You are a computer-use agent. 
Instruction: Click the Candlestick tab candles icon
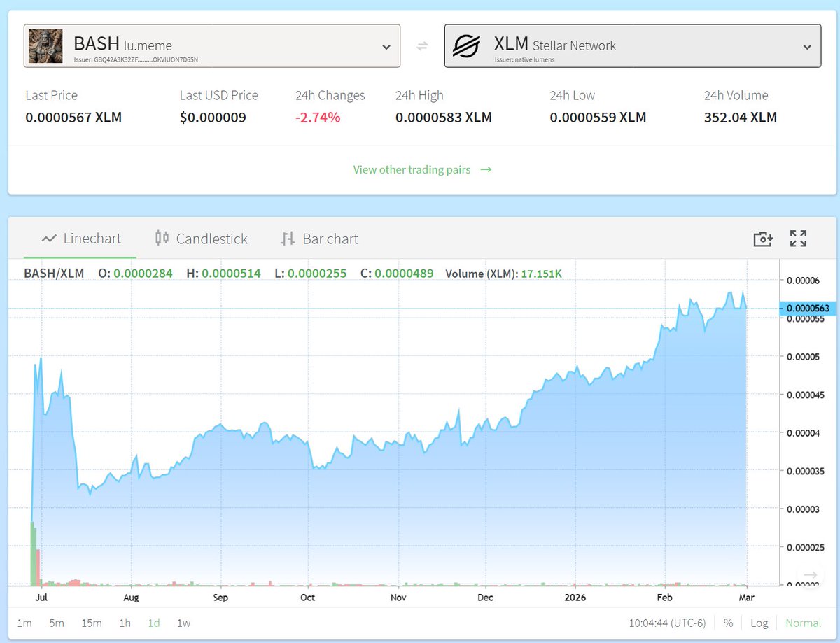(x=162, y=238)
